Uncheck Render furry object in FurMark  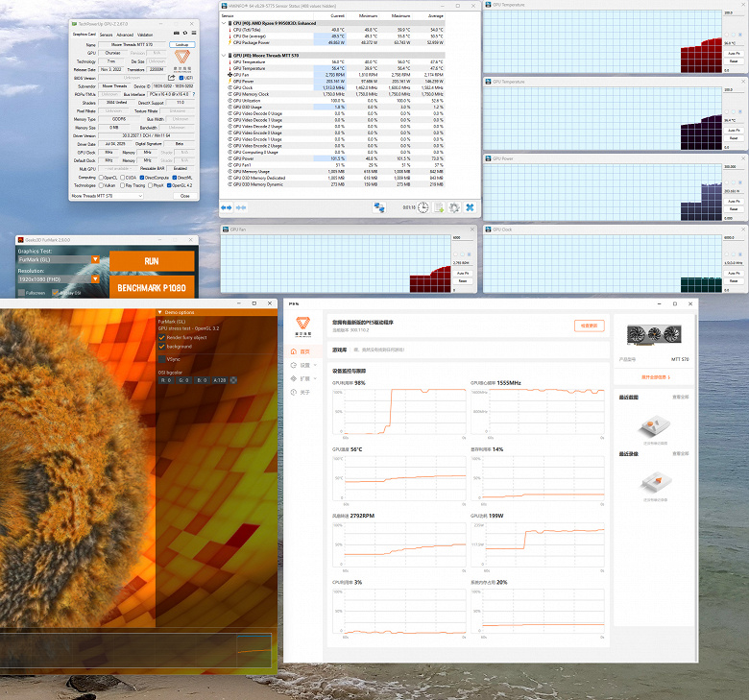162,337
